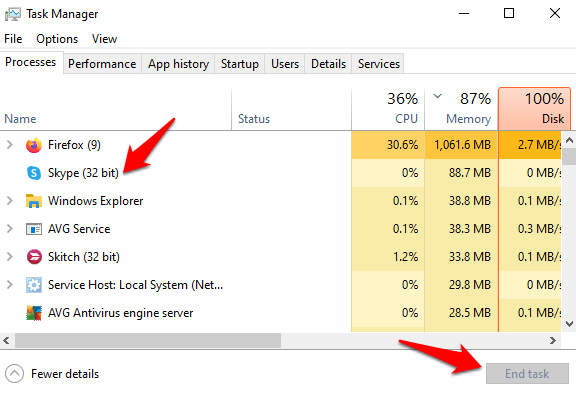The width and height of the screenshot is (576, 394).
Task: Switch to the Details tab
Action: 328,64
